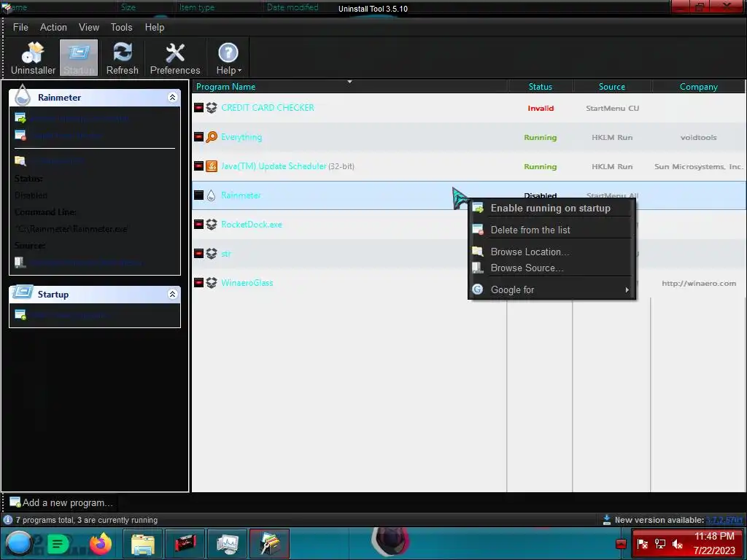Click the Invalid status of CREDIT CARD CHECKER
Screen dimensions: 747x560
tap(541, 108)
